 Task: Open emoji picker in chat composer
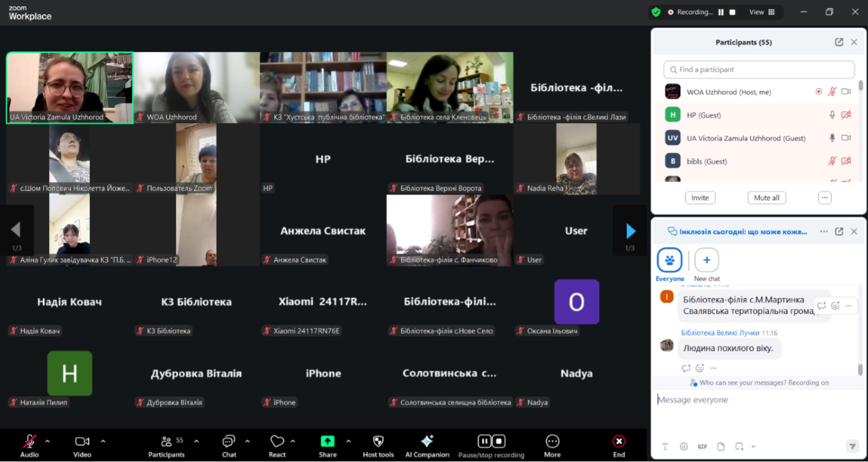point(684,447)
